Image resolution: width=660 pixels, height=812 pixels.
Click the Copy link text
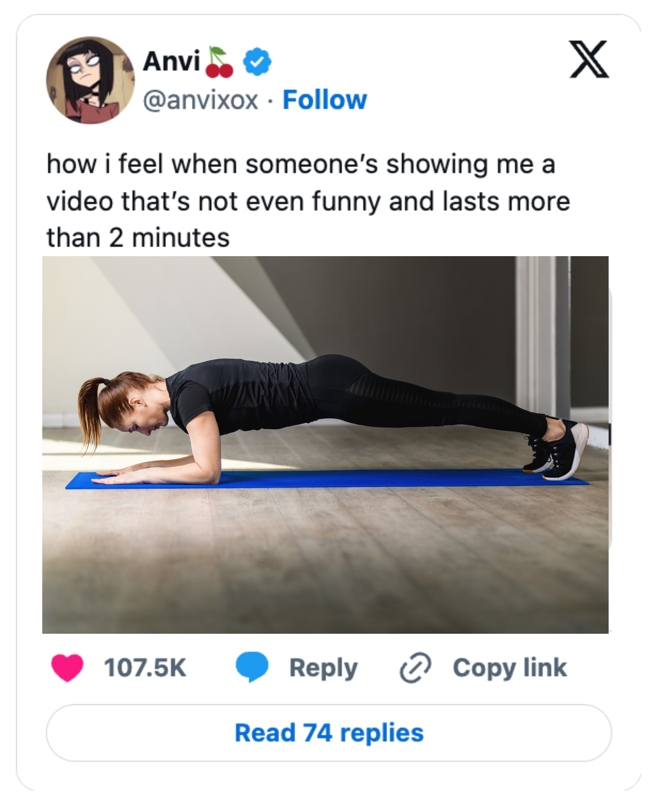[510, 668]
